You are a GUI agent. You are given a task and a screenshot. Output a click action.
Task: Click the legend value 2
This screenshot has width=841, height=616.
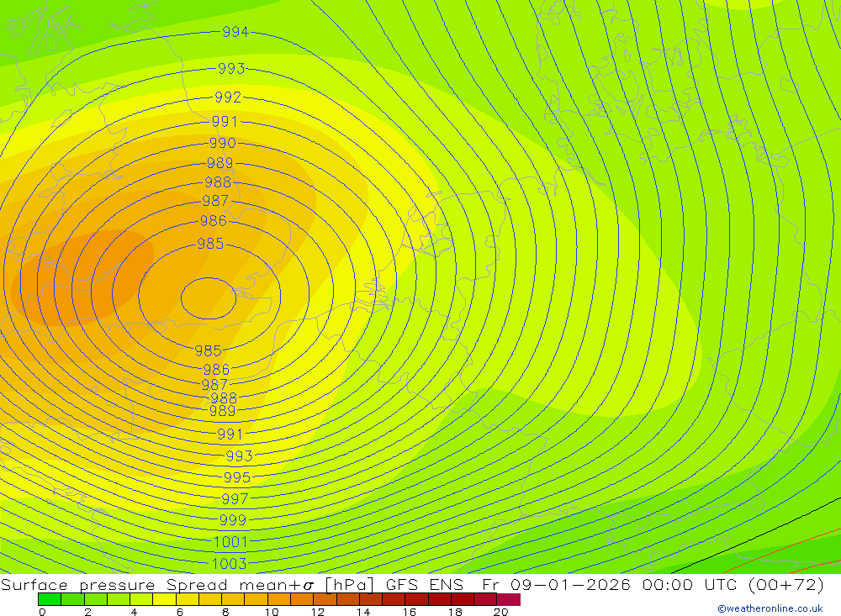[x=88, y=612]
